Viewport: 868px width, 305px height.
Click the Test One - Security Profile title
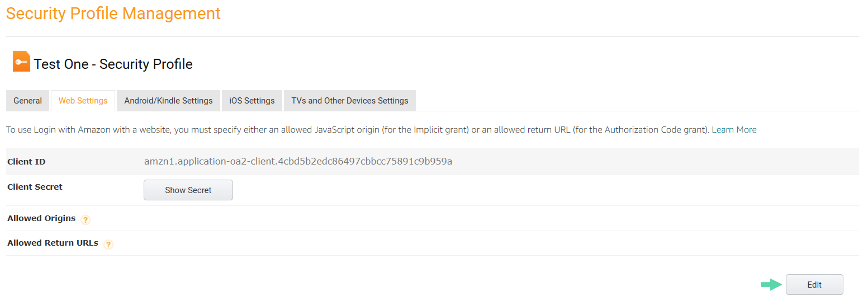pyautogui.click(x=113, y=64)
